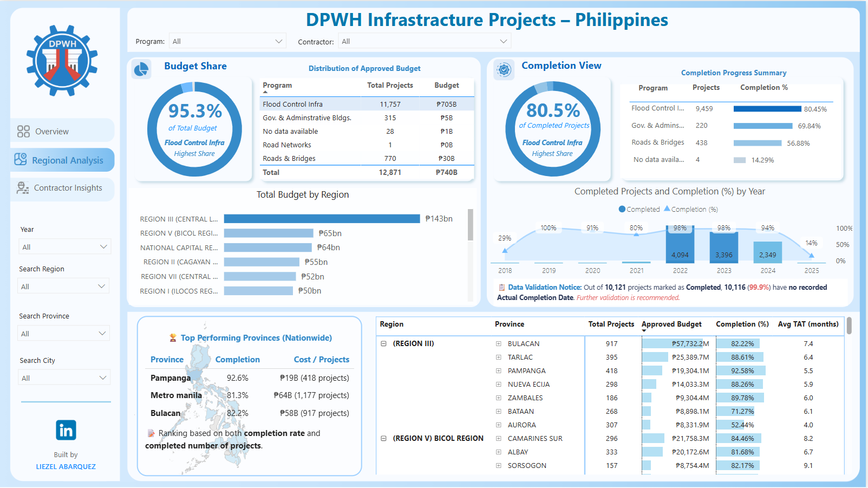868x488 pixels.
Task: Sort table by Approved Budget column header
Action: (x=671, y=324)
